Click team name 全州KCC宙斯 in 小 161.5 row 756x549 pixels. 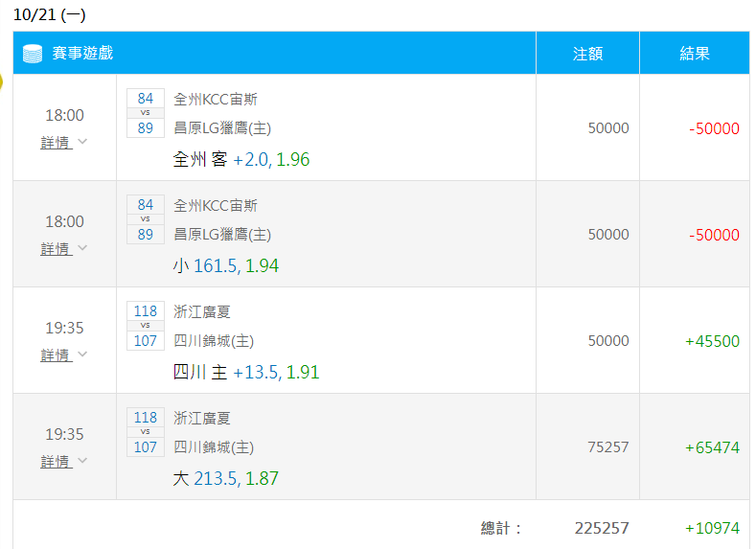pos(216,206)
